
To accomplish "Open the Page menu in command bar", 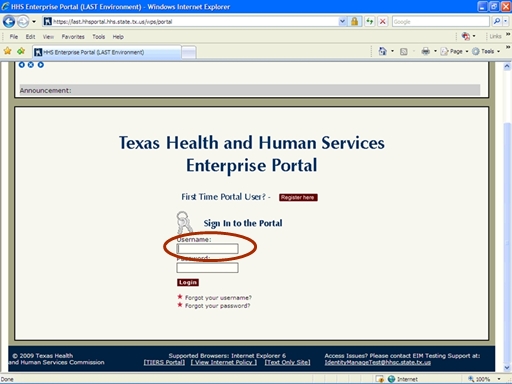I will point(454,51).
